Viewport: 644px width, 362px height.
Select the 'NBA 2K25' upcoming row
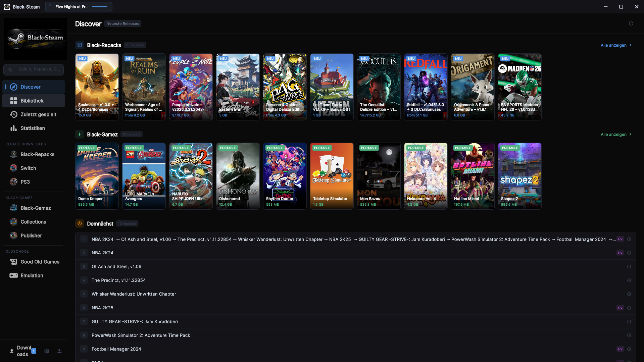click(x=356, y=308)
